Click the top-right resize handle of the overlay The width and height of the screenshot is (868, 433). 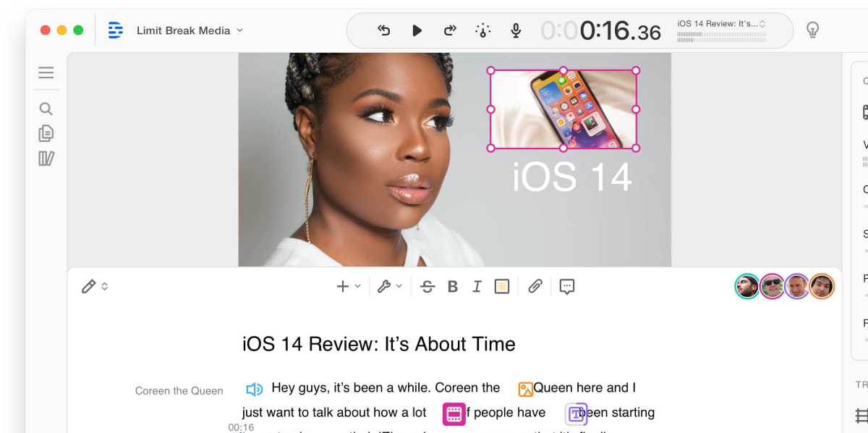coord(637,70)
